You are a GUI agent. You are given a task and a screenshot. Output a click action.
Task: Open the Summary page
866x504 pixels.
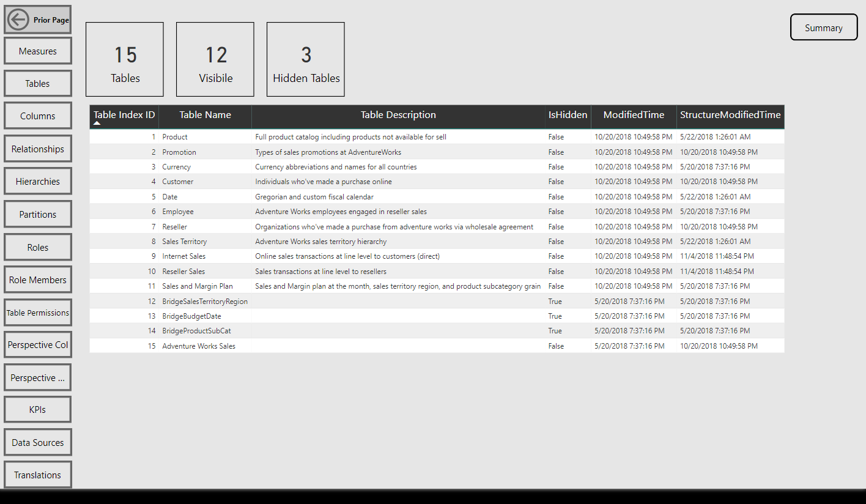click(823, 27)
